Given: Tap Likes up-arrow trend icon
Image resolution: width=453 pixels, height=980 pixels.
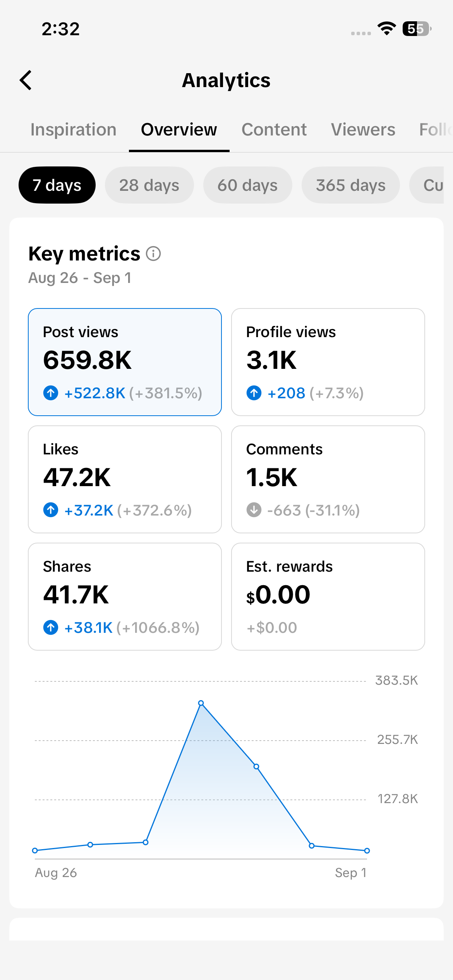Looking at the screenshot, I should point(51,510).
